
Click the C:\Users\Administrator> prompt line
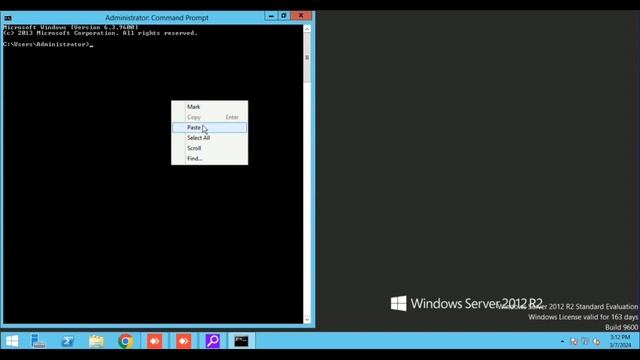48,44
